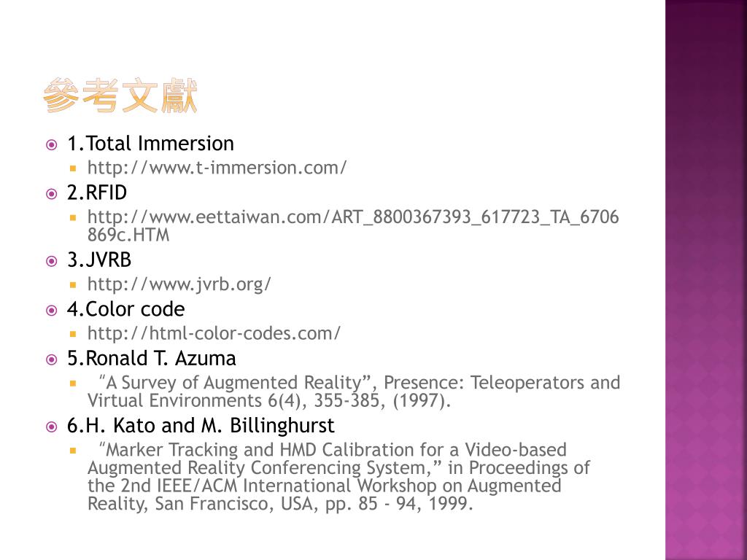Screen dimensions: 747x560
Task: Select the heading 1.Total Immersion
Action: coord(150,144)
